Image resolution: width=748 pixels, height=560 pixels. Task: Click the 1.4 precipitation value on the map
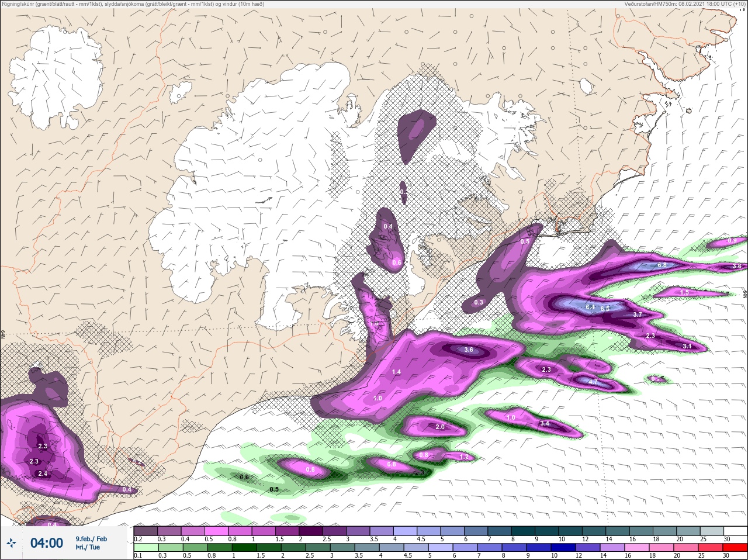coord(396,372)
